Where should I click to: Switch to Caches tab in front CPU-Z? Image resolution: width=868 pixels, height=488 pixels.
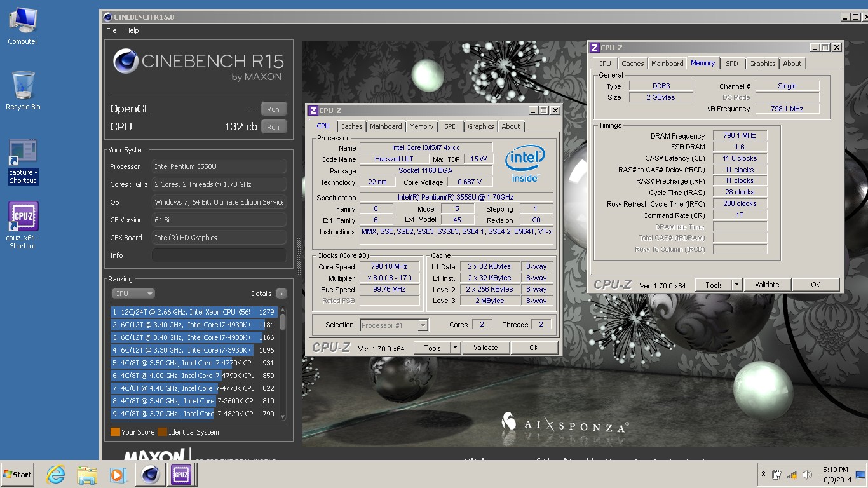351,126
